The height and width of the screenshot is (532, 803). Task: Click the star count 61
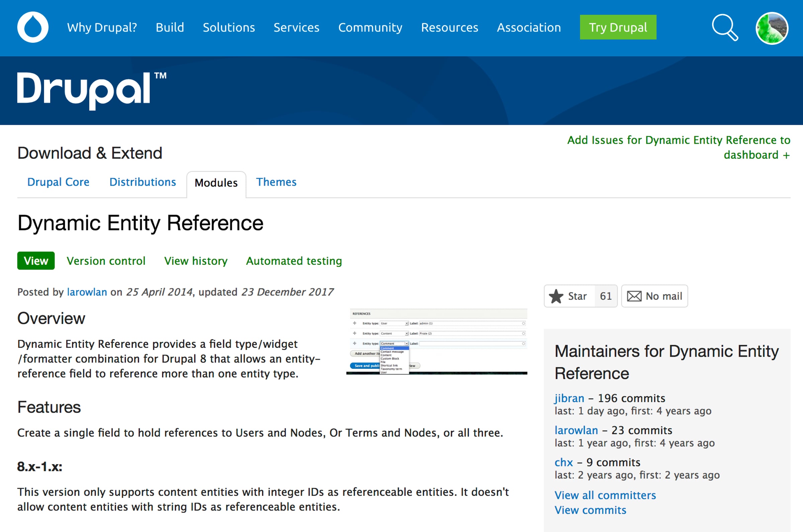[606, 296]
